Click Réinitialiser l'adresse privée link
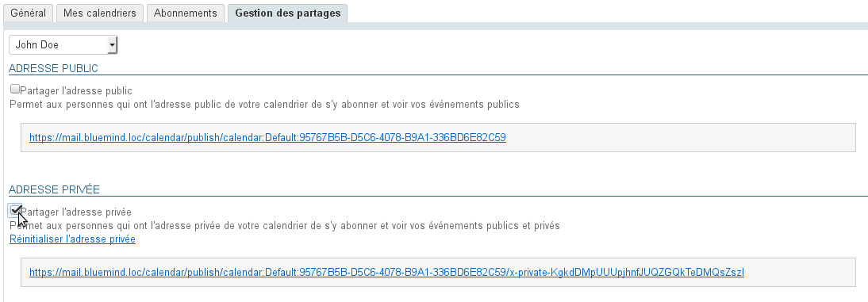 pyautogui.click(x=72, y=239)
